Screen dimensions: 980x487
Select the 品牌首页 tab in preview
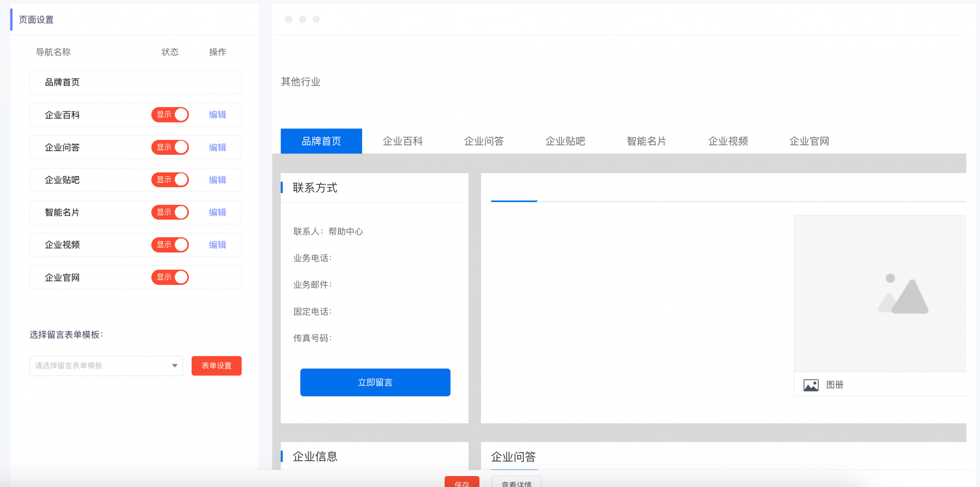click(x=321, y=141)
